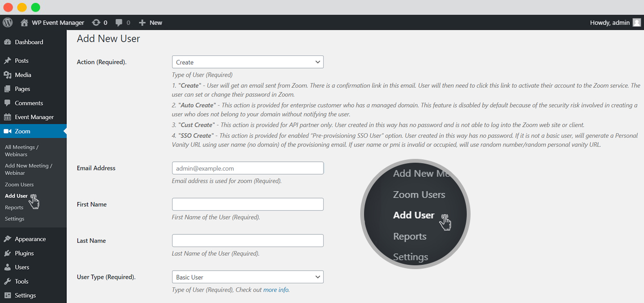644x303 pixels.
Task: Click the Tools wrench icon
Action: 7,282
